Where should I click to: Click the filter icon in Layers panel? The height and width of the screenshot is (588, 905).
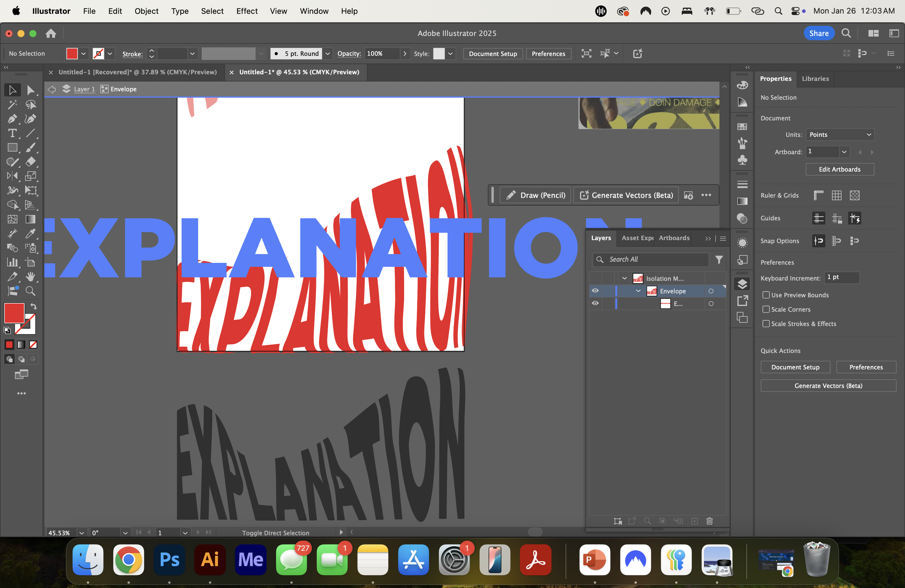[x=719, y=259]
